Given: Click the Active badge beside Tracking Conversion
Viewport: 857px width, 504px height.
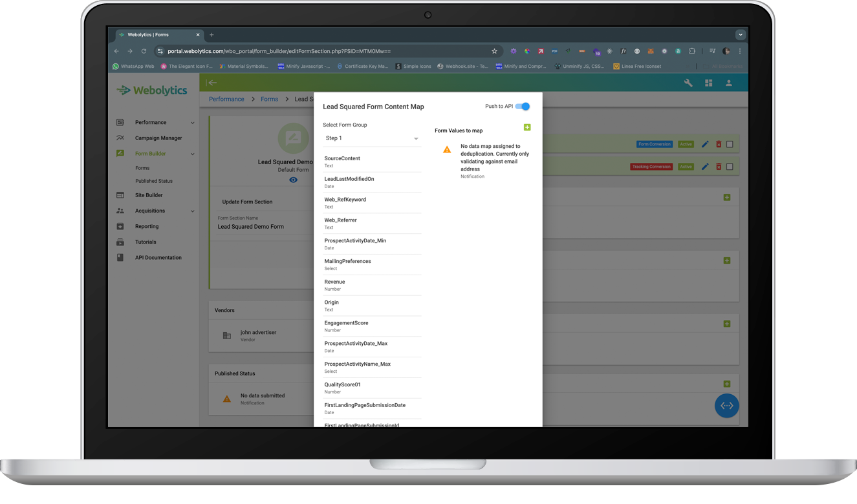Looking at the screenshot, I should point(686,167).
